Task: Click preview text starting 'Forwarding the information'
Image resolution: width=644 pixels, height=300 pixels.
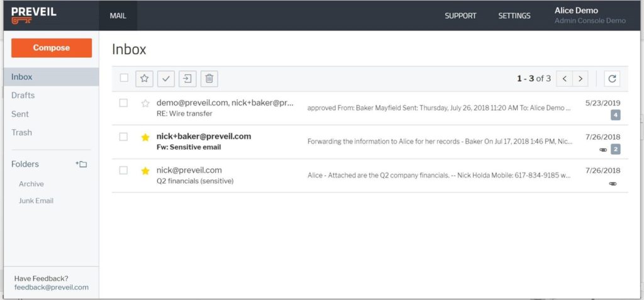Action: point(440,142)
